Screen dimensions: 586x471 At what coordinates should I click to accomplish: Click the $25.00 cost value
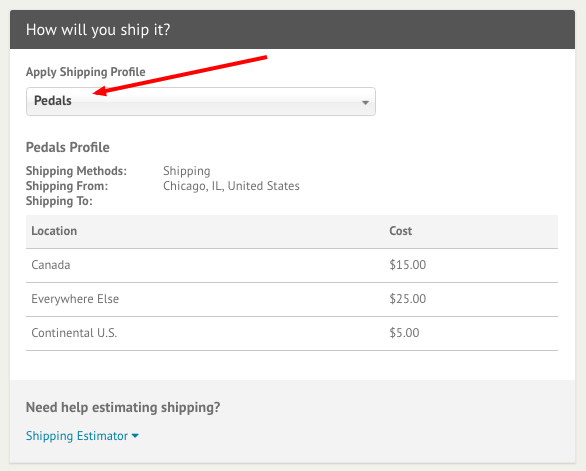tap(407, 299)
